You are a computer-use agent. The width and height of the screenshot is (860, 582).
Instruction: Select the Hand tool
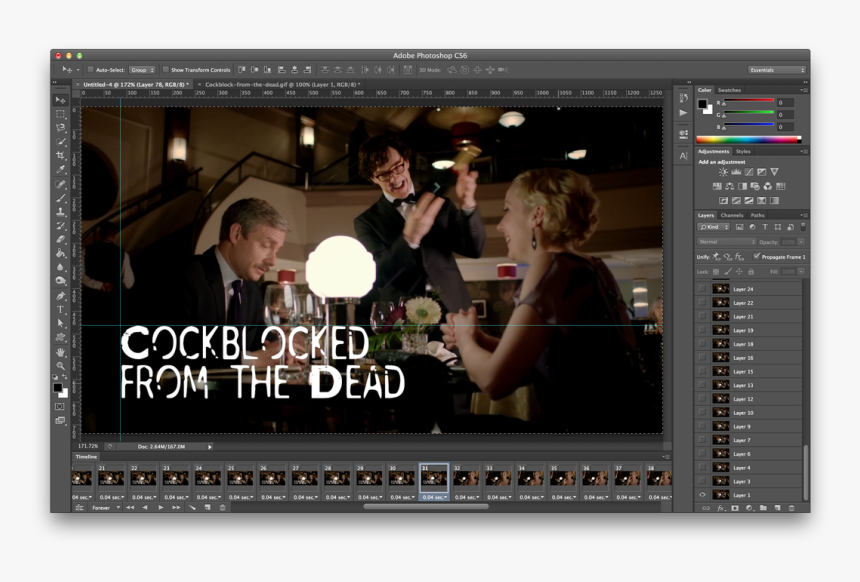60,352
